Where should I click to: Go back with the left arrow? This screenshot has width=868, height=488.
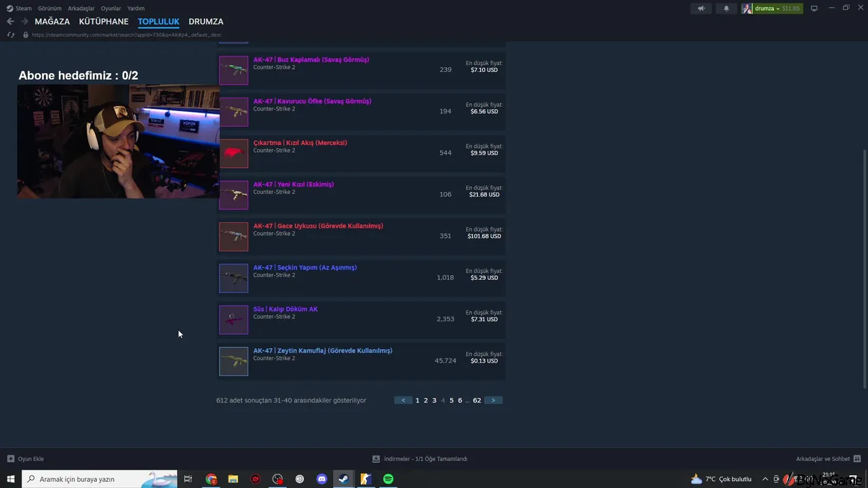pos(10,22)
